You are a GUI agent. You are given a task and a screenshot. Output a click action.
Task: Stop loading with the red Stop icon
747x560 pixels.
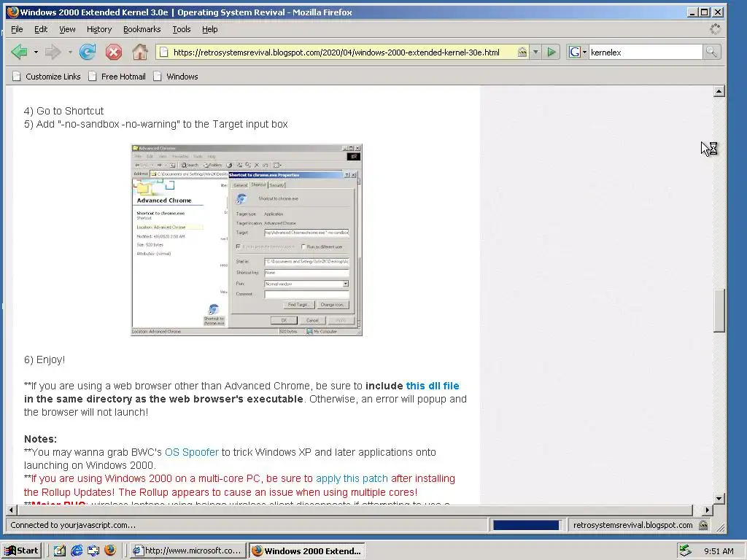tap(113, 52)
